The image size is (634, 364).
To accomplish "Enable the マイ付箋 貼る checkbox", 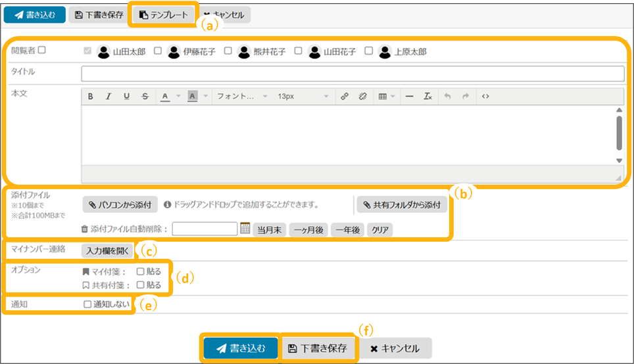I will click(x=140, y=271).
